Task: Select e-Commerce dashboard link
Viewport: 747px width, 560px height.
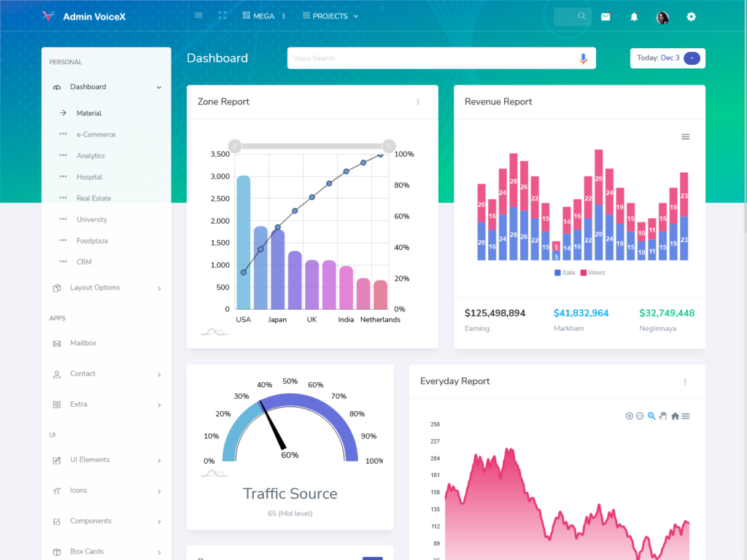Action: [96, 134]
